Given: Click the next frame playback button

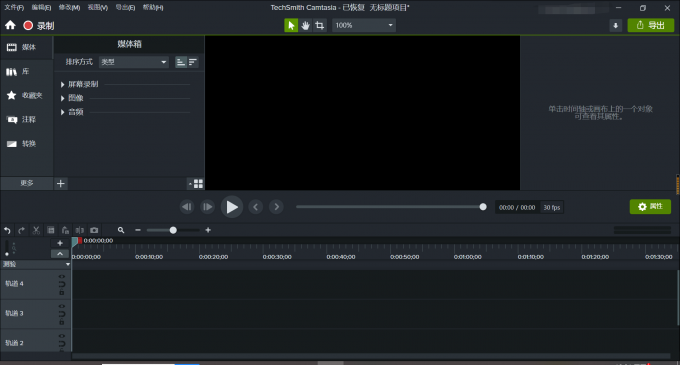Looking at the screenshot, I should 208,207.
